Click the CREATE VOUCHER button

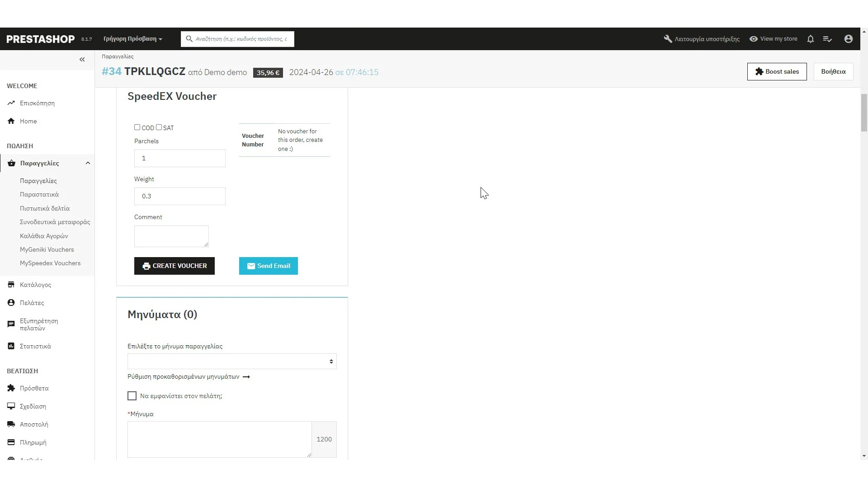tap(175, 266)
